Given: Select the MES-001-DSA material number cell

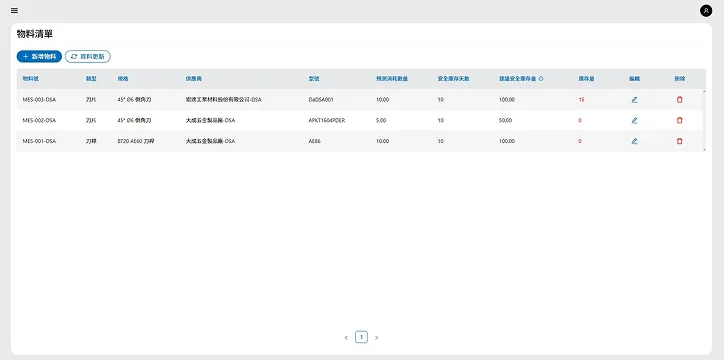Looking at the screenshot, I should (x=39, y=141).
